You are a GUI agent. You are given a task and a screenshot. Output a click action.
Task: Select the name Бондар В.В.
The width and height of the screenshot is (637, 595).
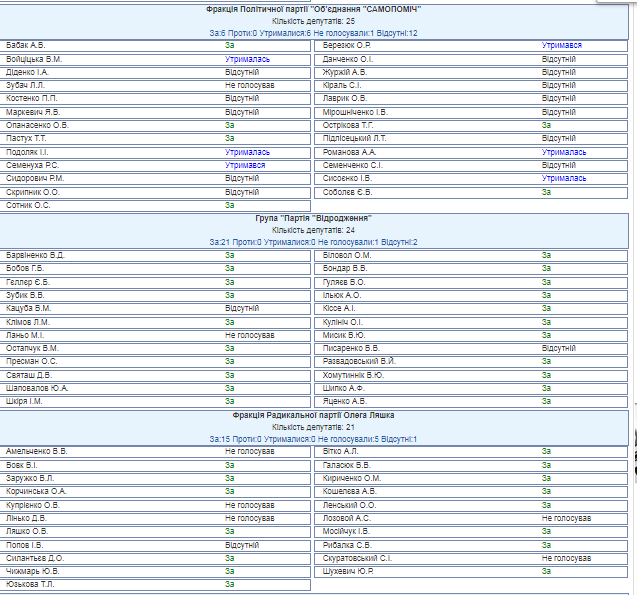click(344, 268)
